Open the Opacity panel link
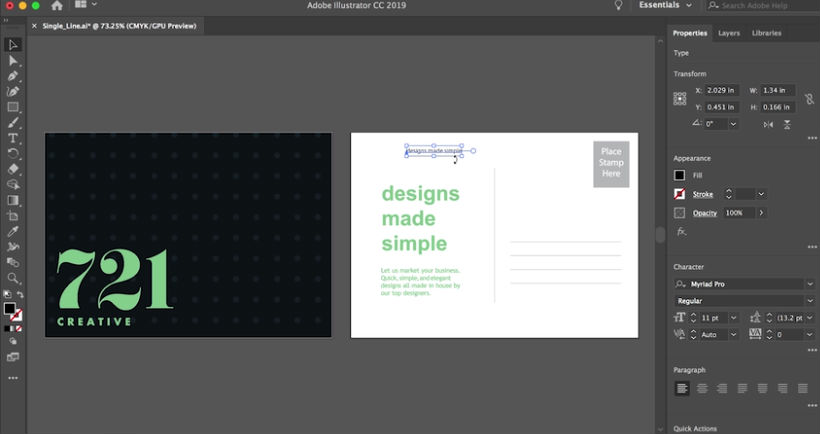 coord(705,213)
